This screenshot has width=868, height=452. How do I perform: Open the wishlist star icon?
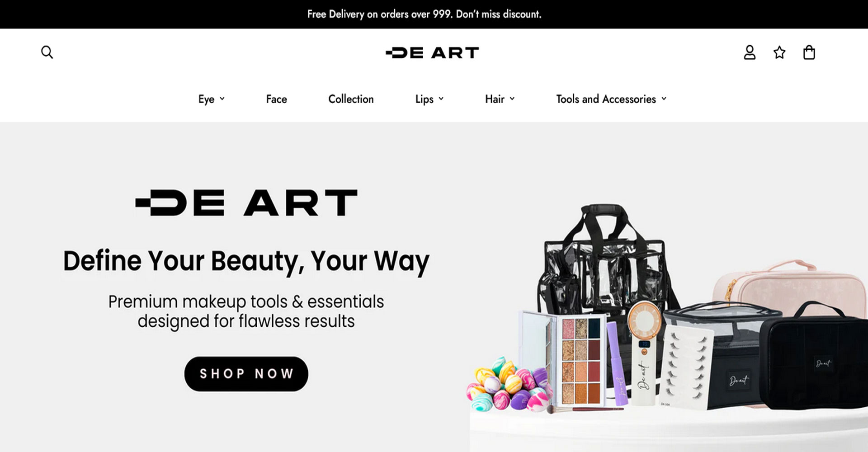779,52
